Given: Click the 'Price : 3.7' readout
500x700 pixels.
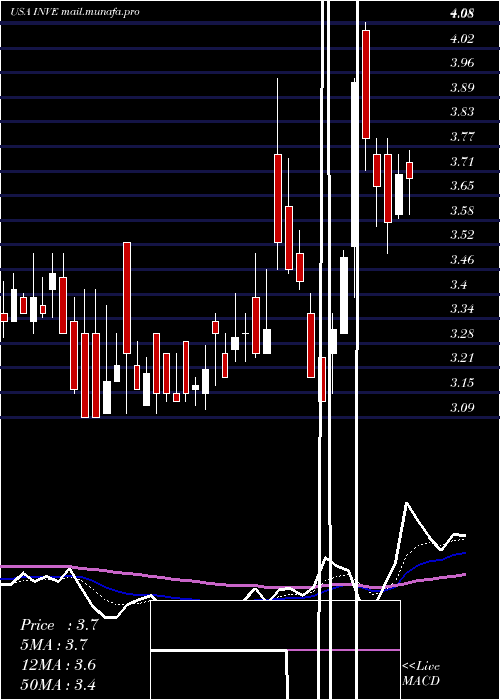Looking at the screenshot, I should click(59, 625).
